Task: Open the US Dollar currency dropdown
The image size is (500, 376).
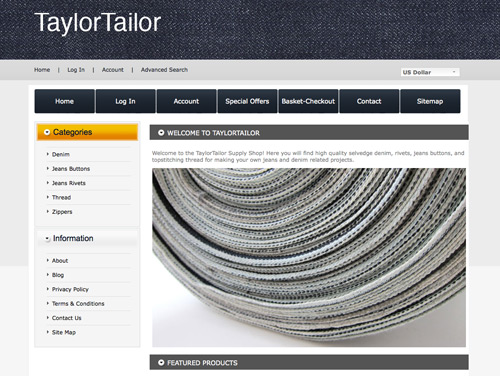Action: coord(430,72)
